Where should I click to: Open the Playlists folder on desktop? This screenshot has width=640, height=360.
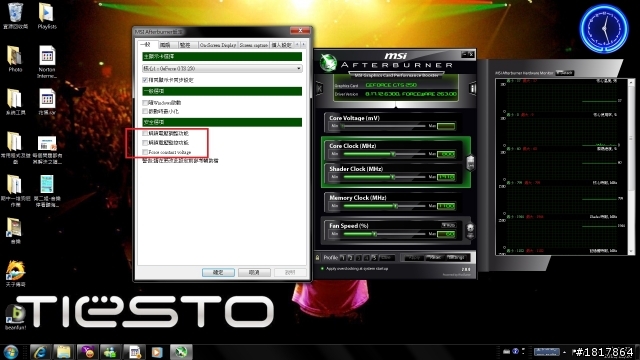click(47, 16)
